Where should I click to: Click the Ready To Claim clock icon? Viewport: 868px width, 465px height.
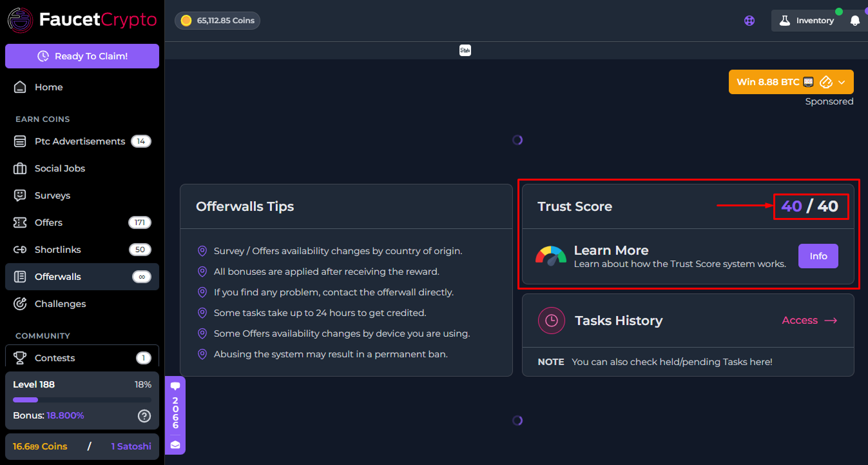click(x=43, y=56)
